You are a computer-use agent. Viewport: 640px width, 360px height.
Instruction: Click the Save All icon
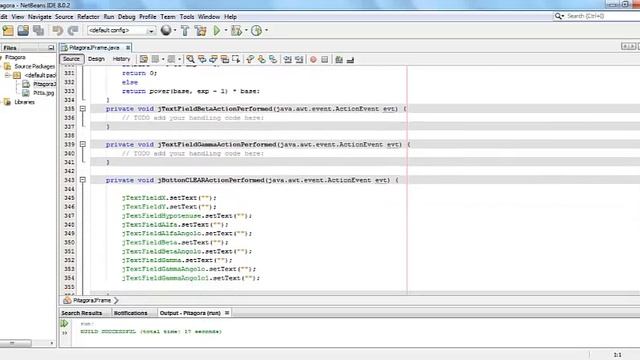(38, 31)
